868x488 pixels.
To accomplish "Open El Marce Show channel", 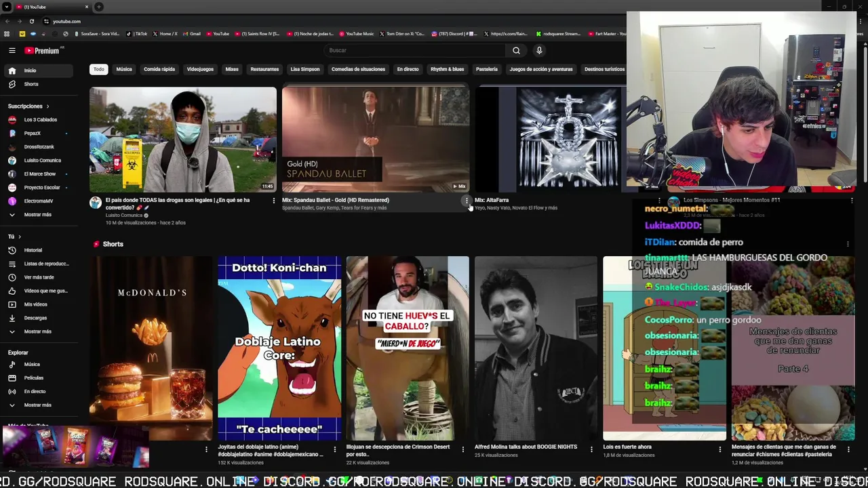I will (37, 174).
